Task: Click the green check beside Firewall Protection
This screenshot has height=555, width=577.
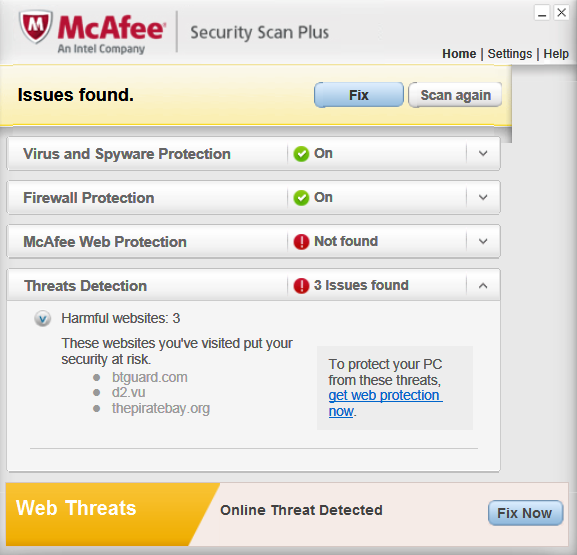Action: (x=301, y=198)
